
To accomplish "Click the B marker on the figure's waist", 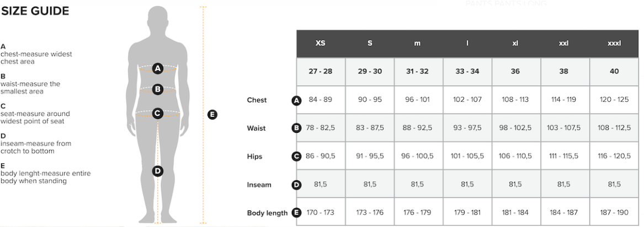I will (157, 89).
